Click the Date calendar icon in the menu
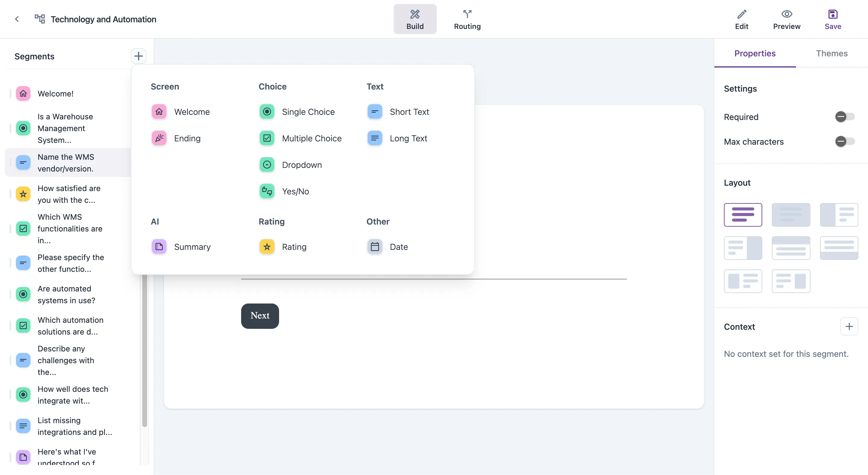Image resolution: width=868 pixels, height=475 pixels. point(375,247)
